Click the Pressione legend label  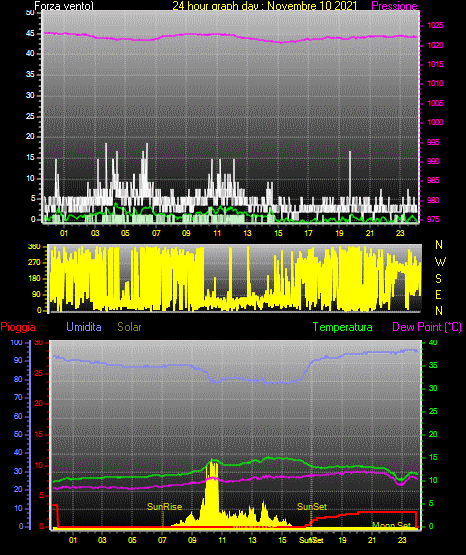click(394, 6)
